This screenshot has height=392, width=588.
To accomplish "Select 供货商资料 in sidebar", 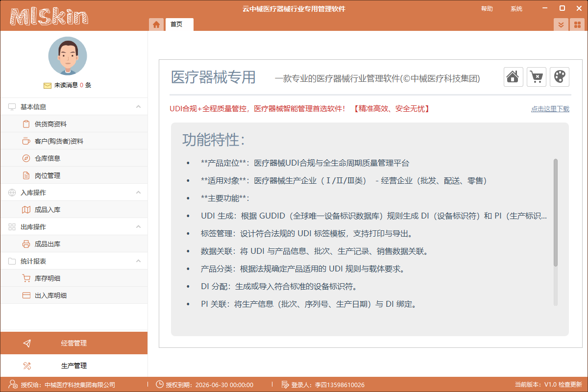I will [50, 124].
